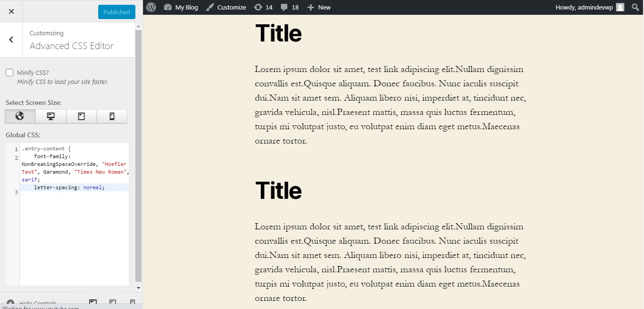Click the search magnifier in the admin bar
The width and height of the screenshot is (644, 309).
click(635, 7)
